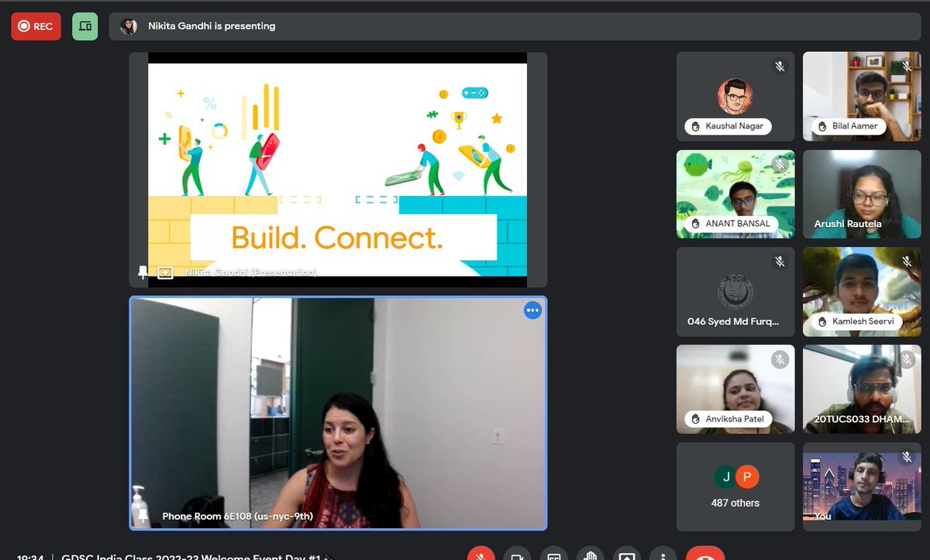
Task: Click ANANT BANSAL's raised-hand name chip
Action: [x=732, y=224]
